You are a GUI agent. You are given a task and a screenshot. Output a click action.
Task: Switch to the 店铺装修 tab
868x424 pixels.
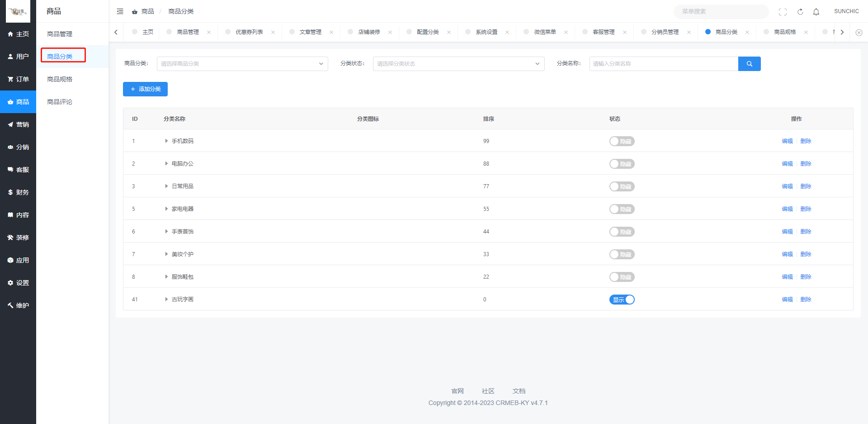[369, 32]
